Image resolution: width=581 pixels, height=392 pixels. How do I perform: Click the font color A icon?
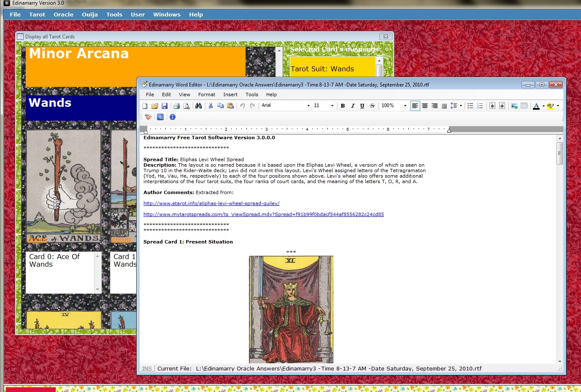pos(536,106)
